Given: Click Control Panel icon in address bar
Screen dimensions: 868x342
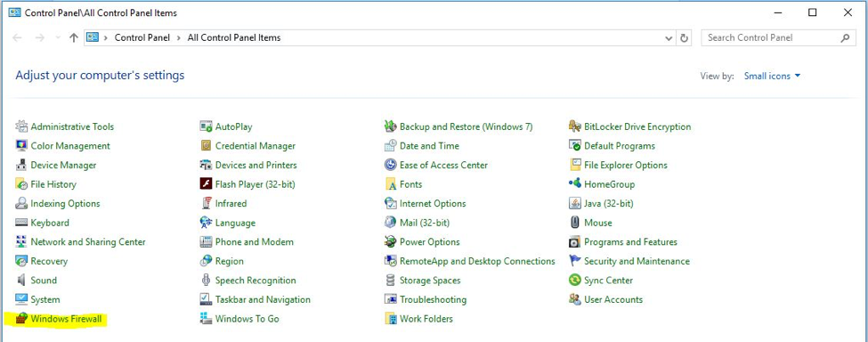Looking at the screenshot, I should 93,38.
